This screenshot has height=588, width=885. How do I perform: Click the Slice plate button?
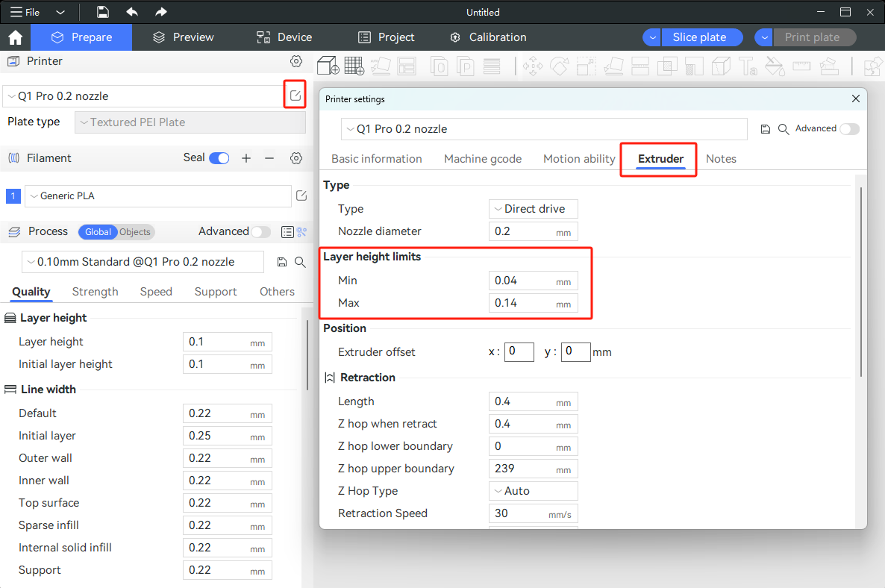(x=699, y=37)
